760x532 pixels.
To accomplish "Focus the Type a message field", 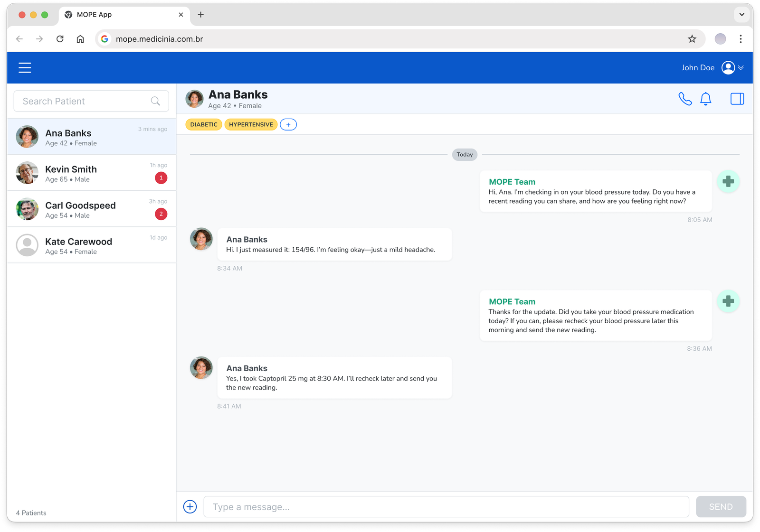I will pyautogui.click(x=446, y=507).
